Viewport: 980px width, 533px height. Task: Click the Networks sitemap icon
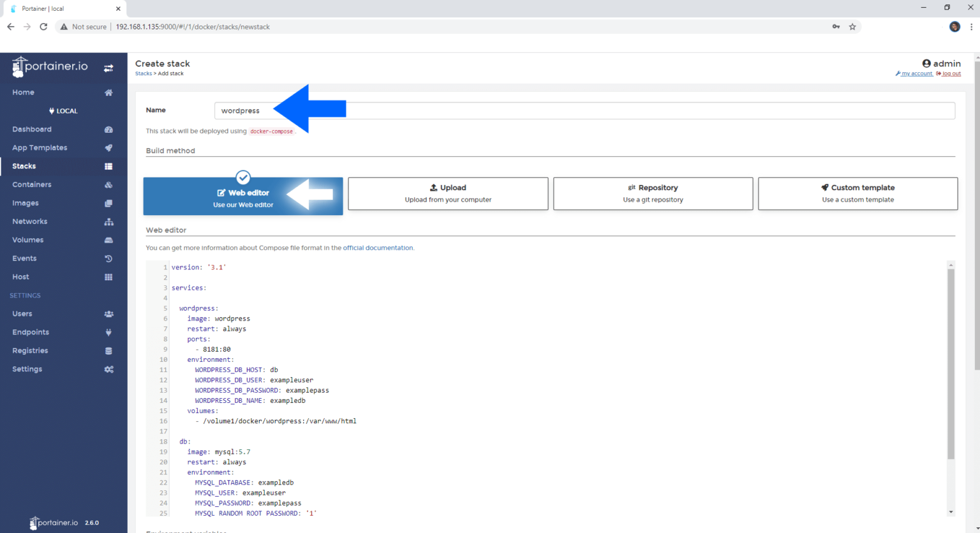pyautogui.click(x=108, y=222)
